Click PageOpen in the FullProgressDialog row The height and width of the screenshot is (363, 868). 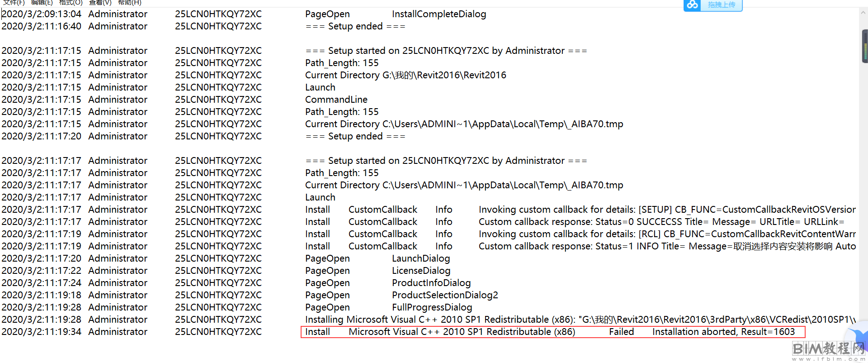327,307
